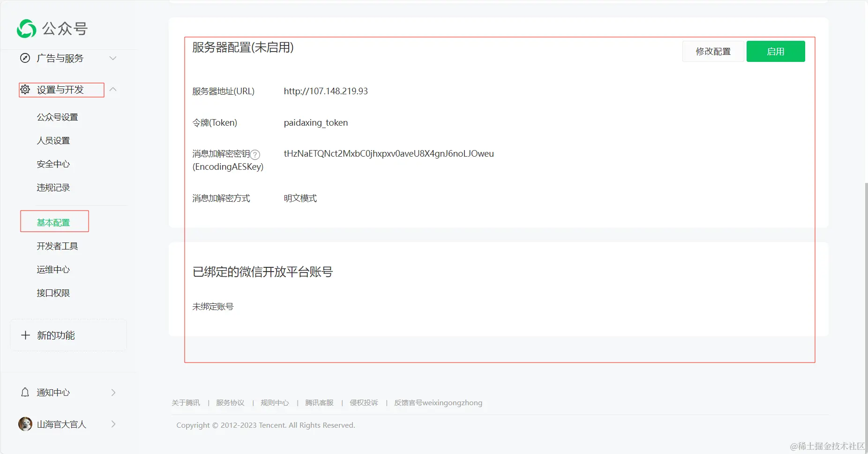Open the 关于腾讯 footer link
The image size is (868, 454).
(x=186, y=403)
